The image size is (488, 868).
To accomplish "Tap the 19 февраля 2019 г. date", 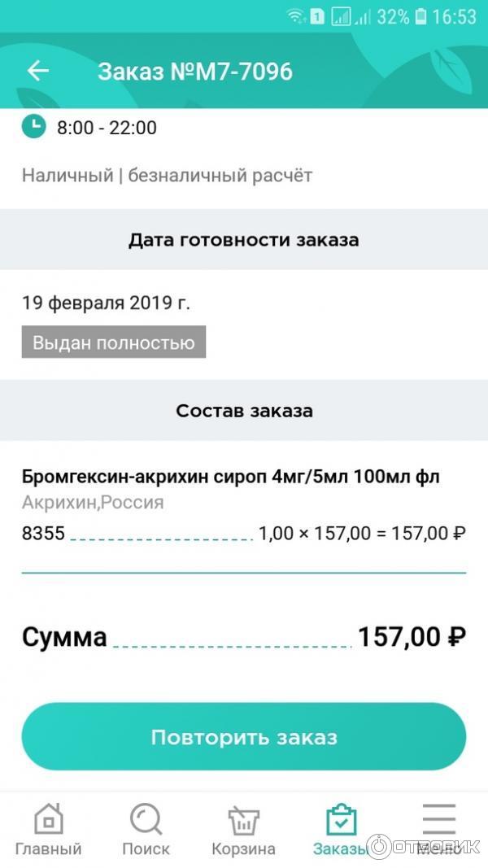I will [106, 303].
